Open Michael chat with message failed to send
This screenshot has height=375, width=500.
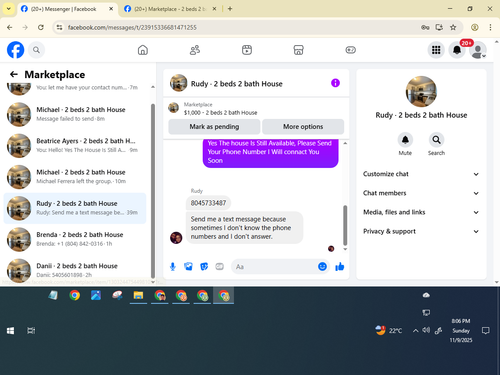click(x=75, y=114)
